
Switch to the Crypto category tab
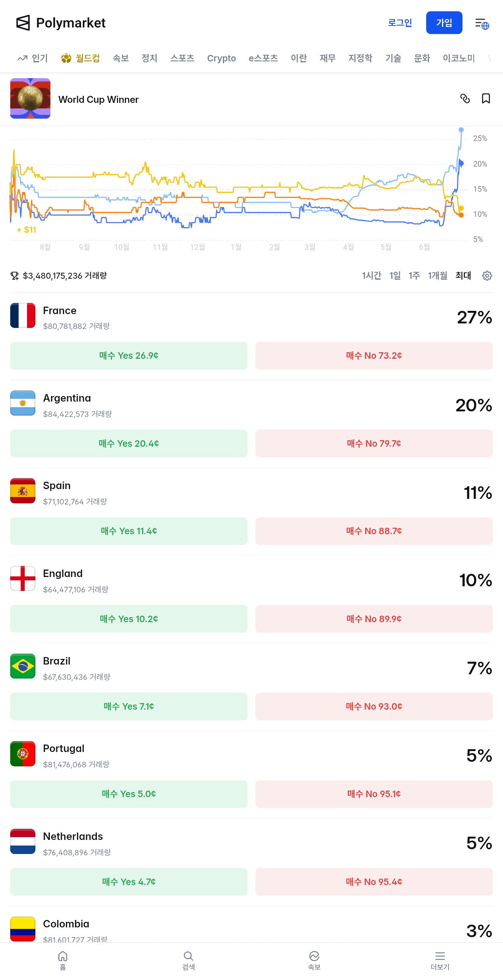click(x=222, y=58)
